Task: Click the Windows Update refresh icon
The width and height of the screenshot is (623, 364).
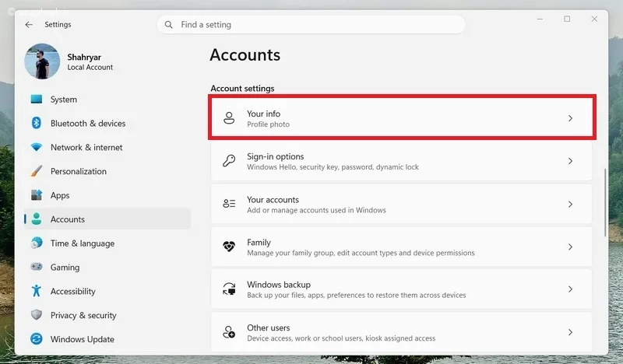Action: click(36, 339)
